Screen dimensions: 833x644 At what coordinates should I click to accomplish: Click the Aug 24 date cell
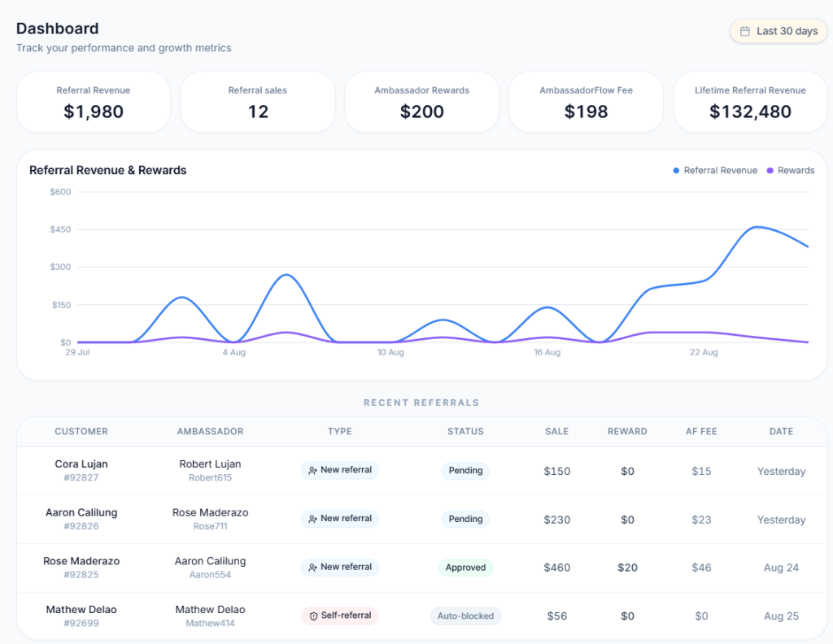782,568
